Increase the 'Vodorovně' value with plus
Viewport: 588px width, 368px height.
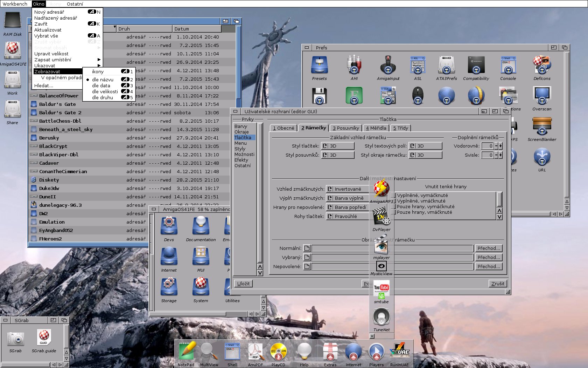(x=500, y=146)
